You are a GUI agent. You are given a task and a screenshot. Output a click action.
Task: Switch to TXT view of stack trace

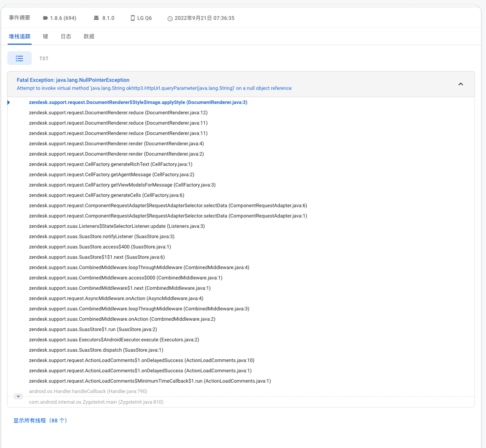pyautogui.click(x=44, y=58)
